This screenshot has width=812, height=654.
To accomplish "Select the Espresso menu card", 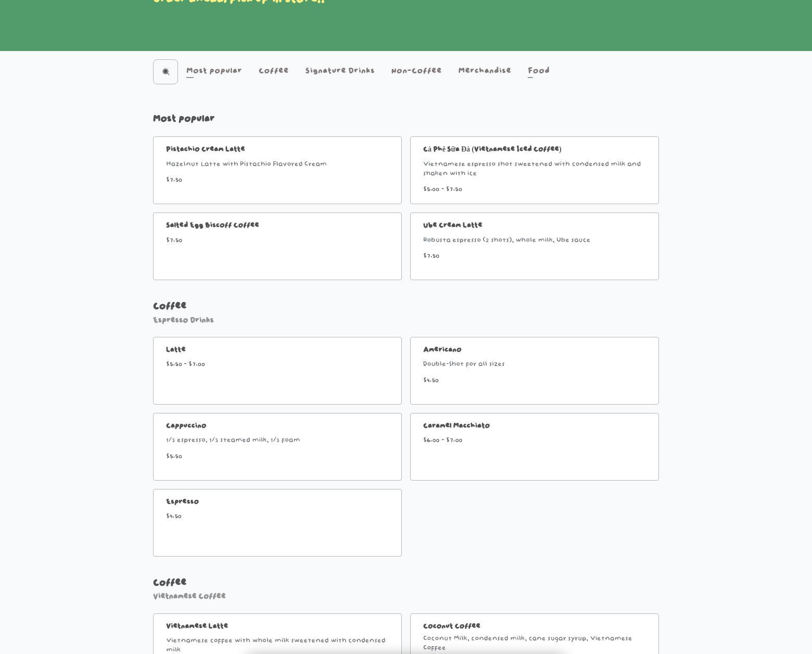I will click(x=277, y=523).
